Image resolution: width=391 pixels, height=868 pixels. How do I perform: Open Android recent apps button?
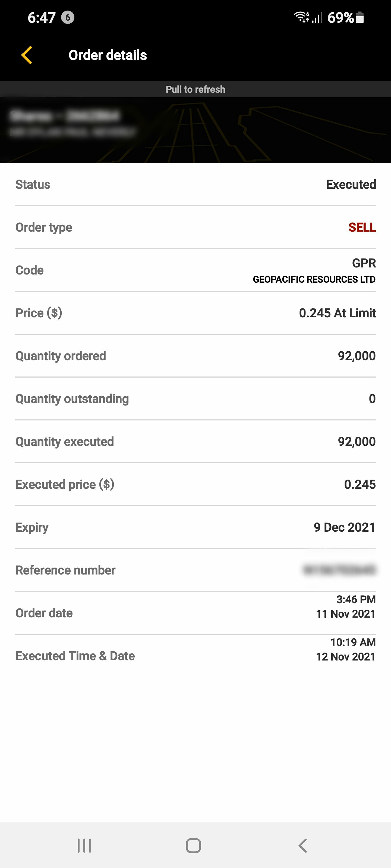coord(84,845)
